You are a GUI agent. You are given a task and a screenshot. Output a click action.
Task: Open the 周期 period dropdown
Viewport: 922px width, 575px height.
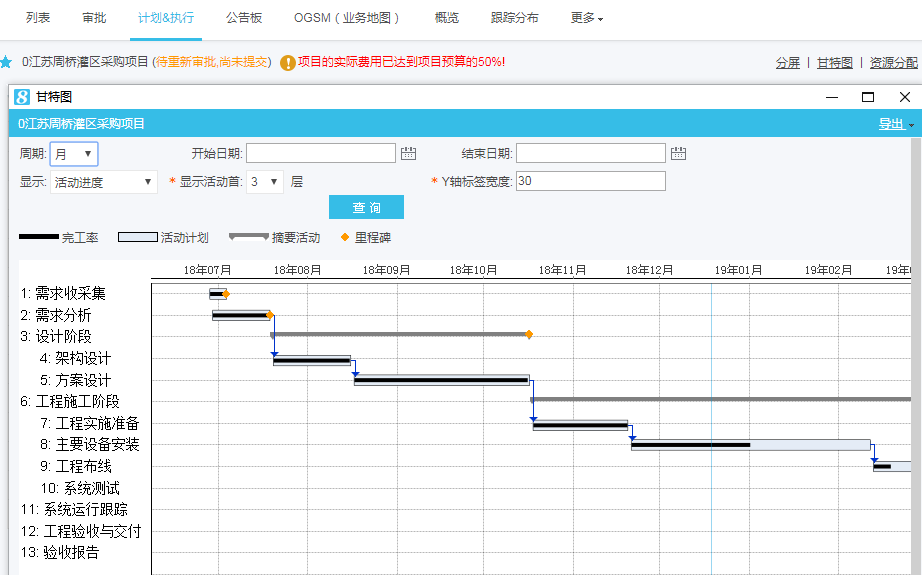74,154
